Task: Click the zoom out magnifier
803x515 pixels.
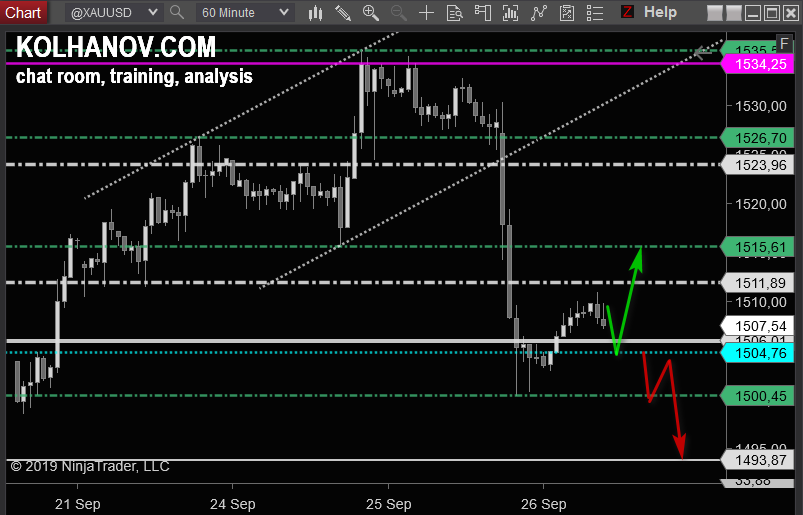Action: coord(398,12)
